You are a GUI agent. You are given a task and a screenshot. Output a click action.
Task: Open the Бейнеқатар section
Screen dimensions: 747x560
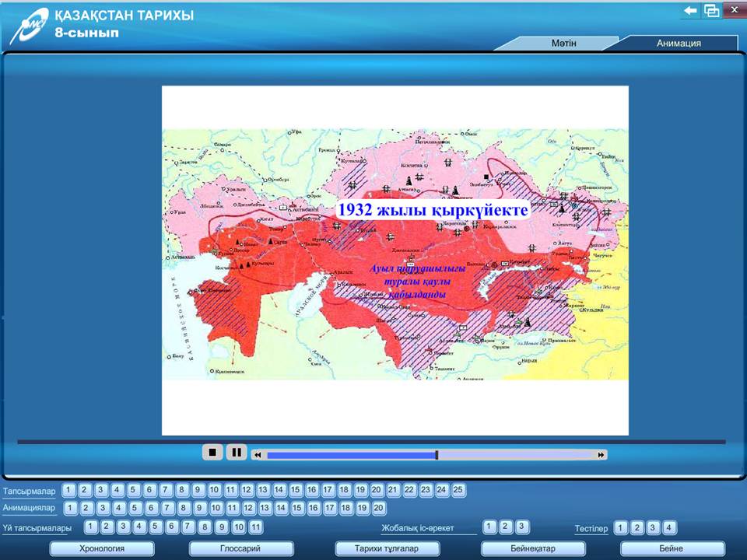pos(532,548)
